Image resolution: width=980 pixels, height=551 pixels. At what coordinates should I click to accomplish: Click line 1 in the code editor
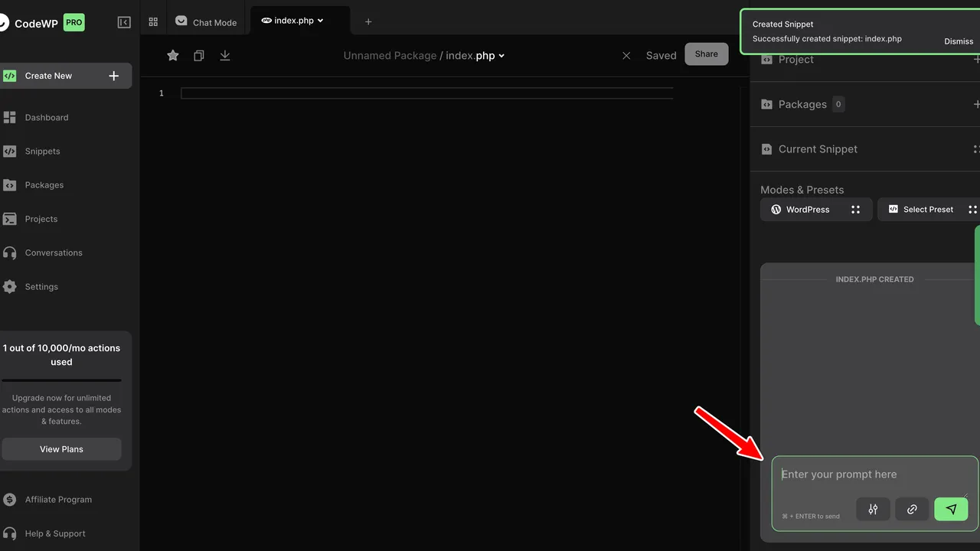coord(426,93)
